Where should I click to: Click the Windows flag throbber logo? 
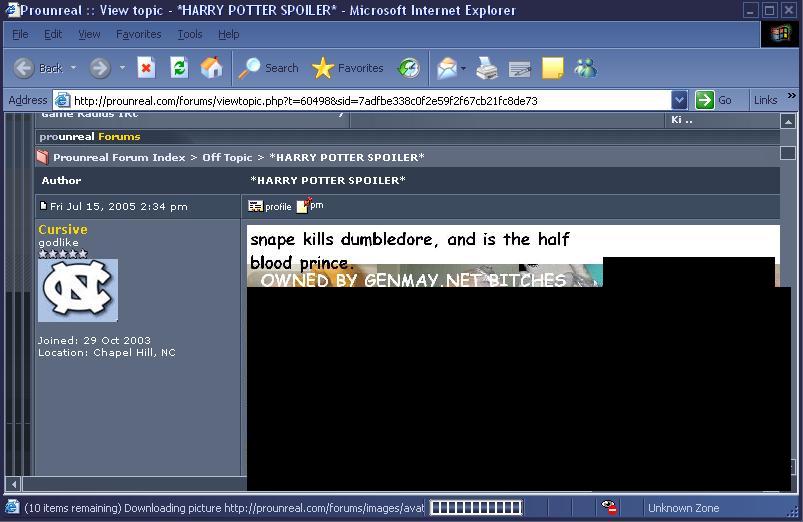[x=781, y=34]
